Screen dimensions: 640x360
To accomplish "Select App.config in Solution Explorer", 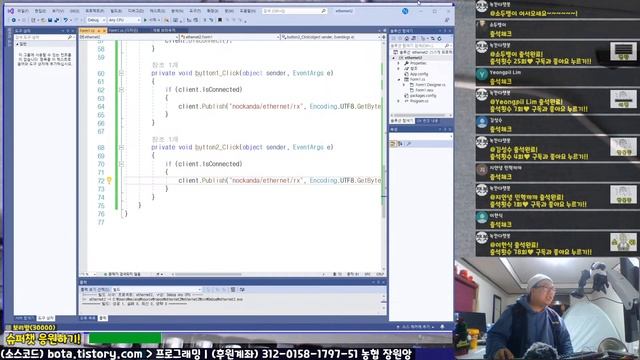I will click(x=419, y=74).
